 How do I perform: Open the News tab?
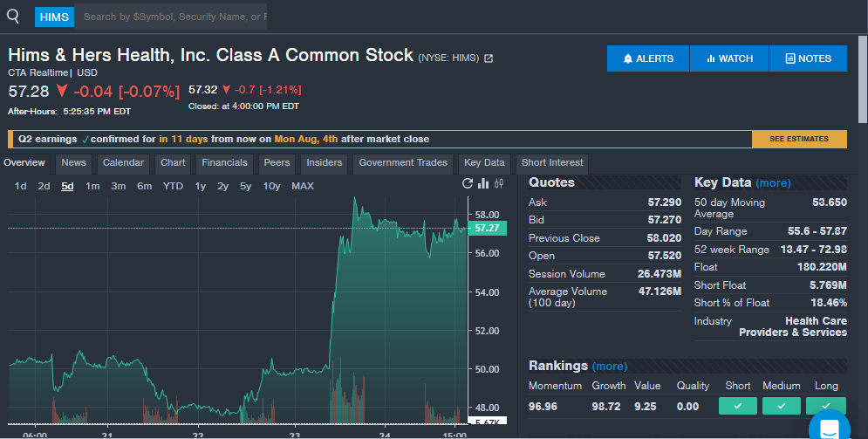pyautogui.click(x=73, y=162)
